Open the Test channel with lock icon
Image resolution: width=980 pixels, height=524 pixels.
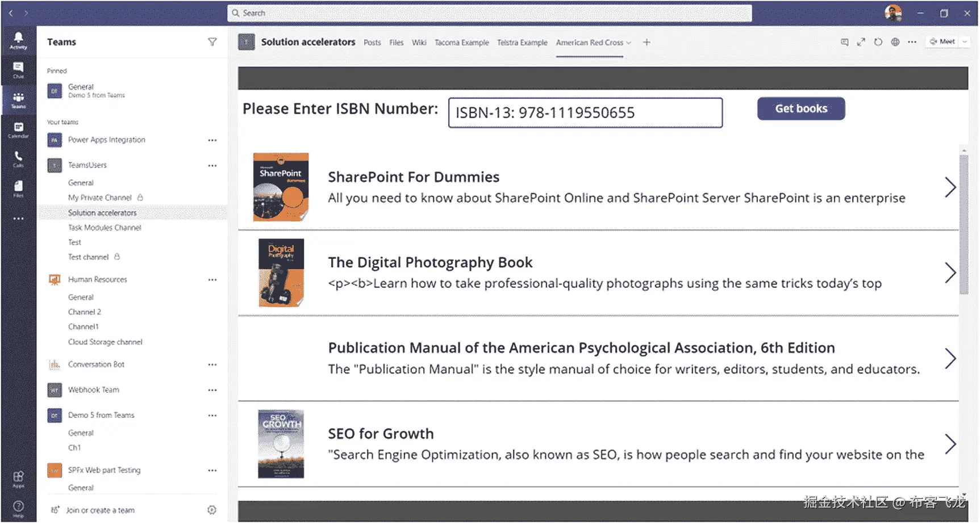pos(88,257)
